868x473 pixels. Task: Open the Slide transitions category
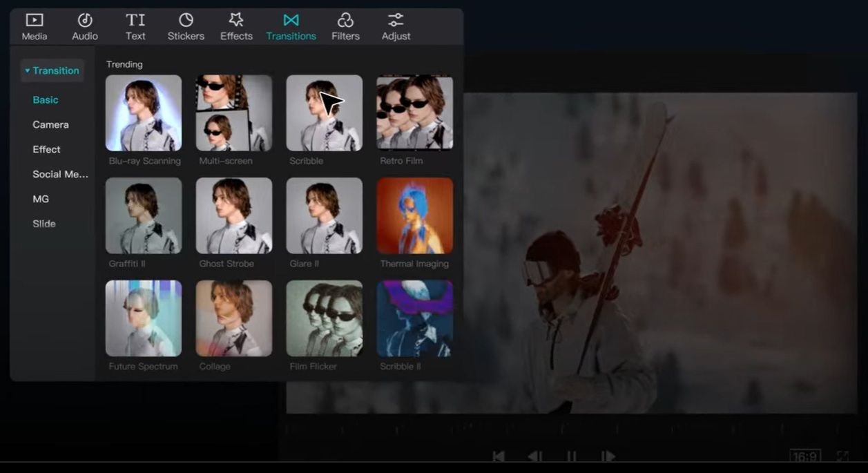pyautogui.click(x=46, y=224)
